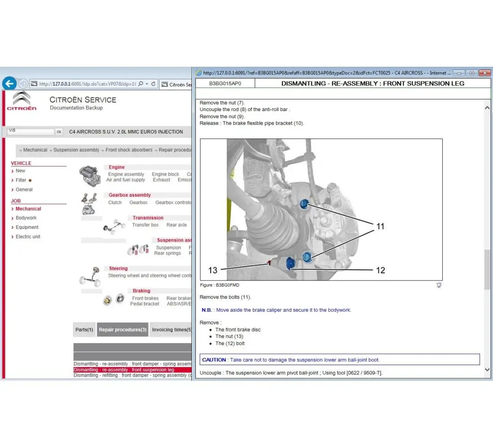
Task: Open the Pedal bracket link
Action: tap(145, 304)
